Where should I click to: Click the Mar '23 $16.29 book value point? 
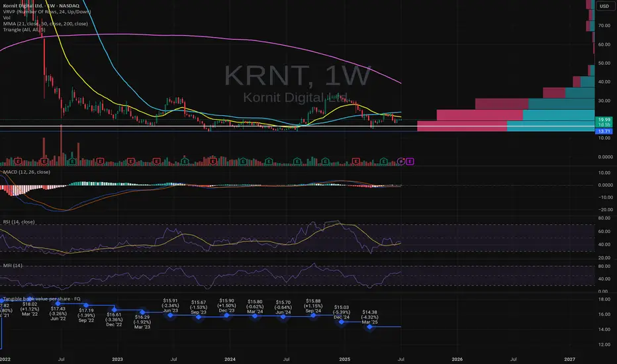point(142,312)
